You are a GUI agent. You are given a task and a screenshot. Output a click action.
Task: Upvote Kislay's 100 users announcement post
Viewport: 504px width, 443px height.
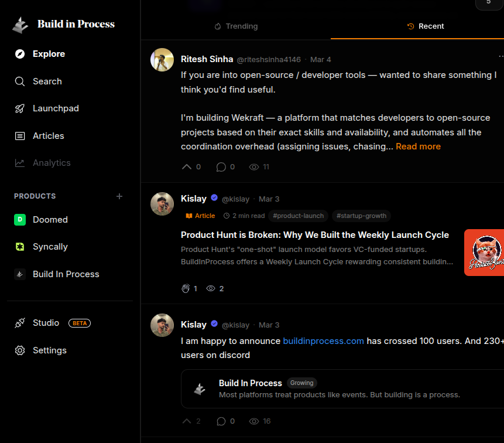tap(187, 421)
